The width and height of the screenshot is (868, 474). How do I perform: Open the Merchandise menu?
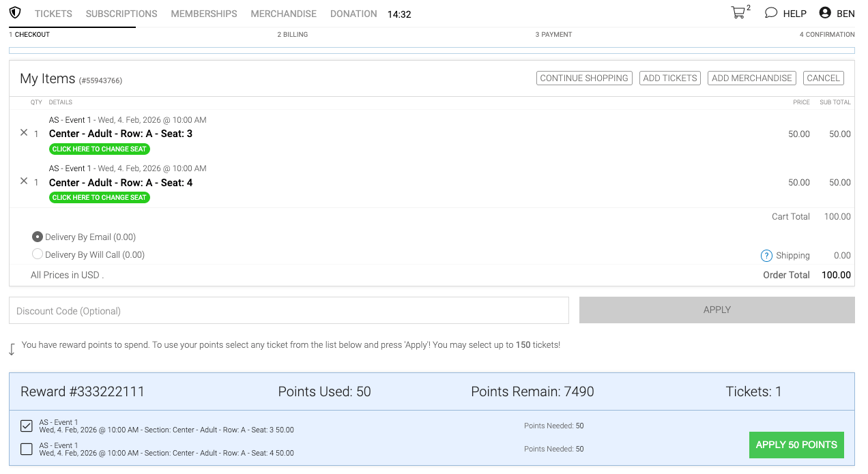pos(284,14)
